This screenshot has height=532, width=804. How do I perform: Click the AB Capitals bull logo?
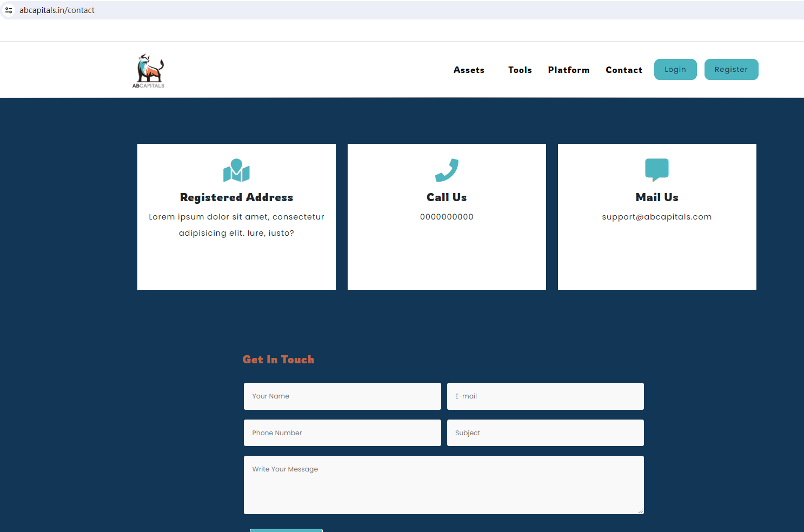click(149, 71)
